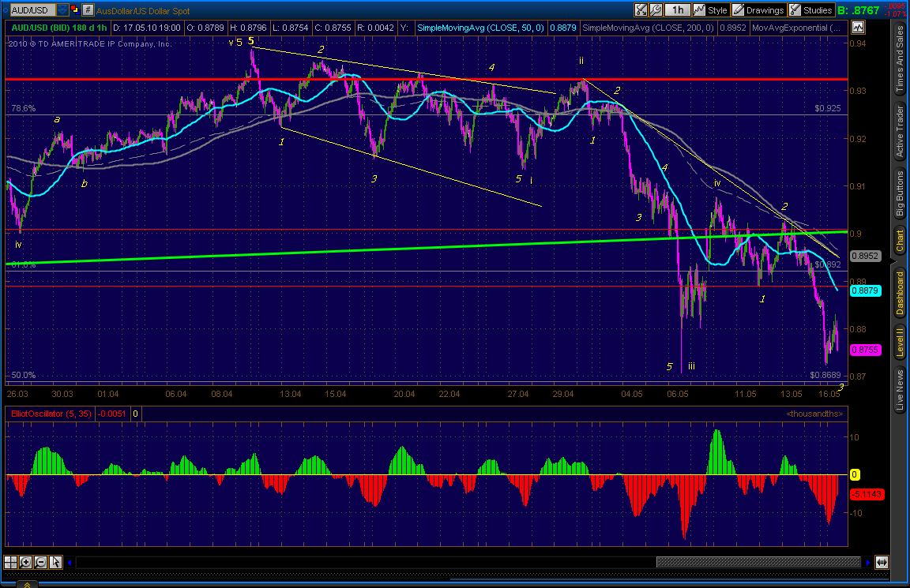Click the mini chart icon right of study labels
The width and height of the screenshot is (910, 588).
tap(858, 28)
